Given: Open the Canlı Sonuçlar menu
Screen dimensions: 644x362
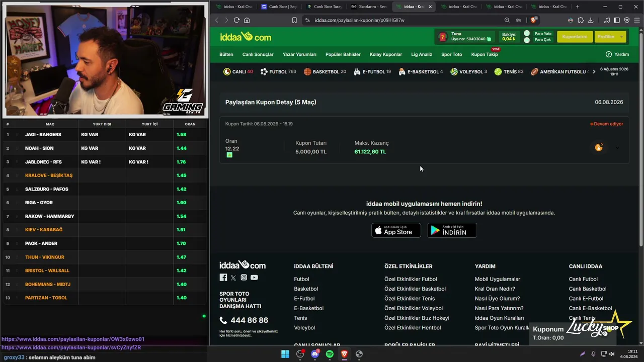Looking at the screenshot, I should click(258, 54).
